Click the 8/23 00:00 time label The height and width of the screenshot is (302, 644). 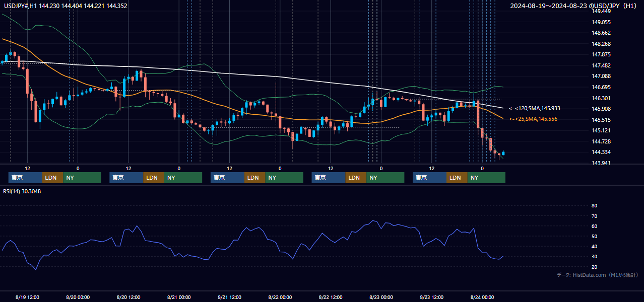coord(381,297)
